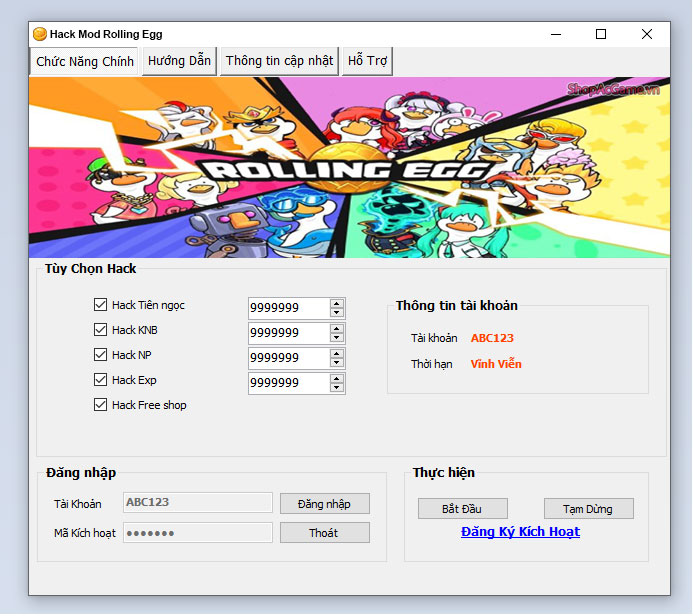Increase the Hack KNB value with up arrow
The image size is (693, 616).
coord(337,329)
